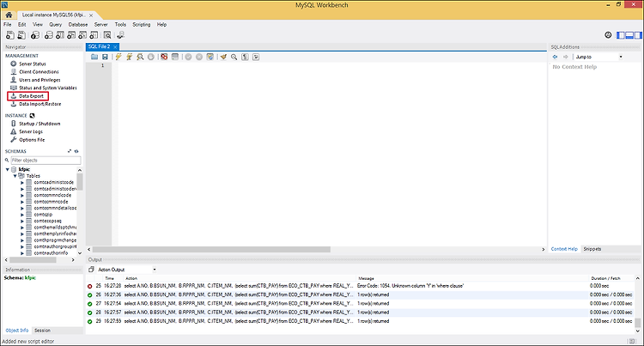
Task: Create a new SQL tab from main toolbar
Action: [9, 35]
